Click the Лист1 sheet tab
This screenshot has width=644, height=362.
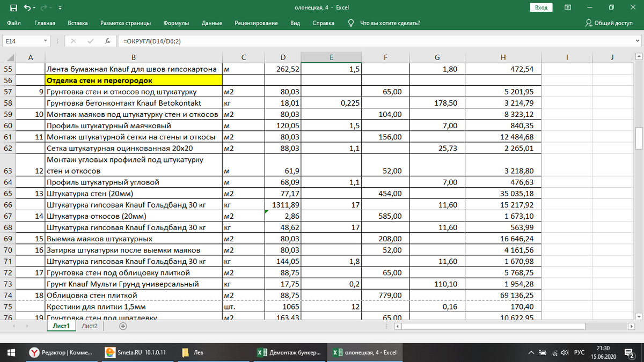61,326
